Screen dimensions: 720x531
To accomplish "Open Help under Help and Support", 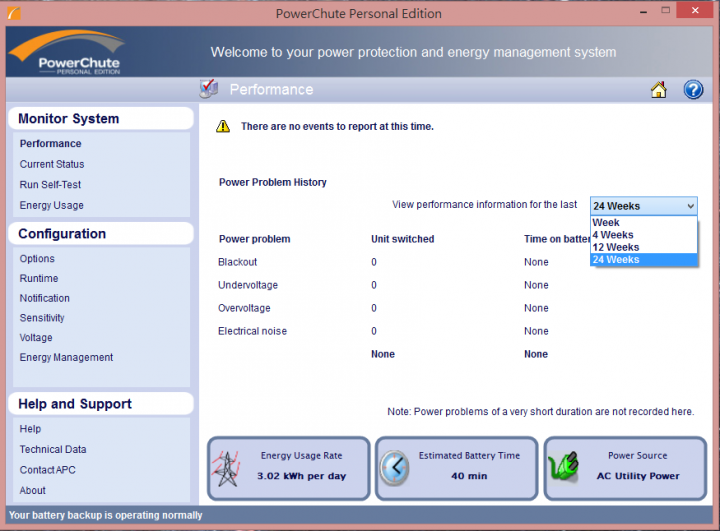I will [x=30, y=429].
